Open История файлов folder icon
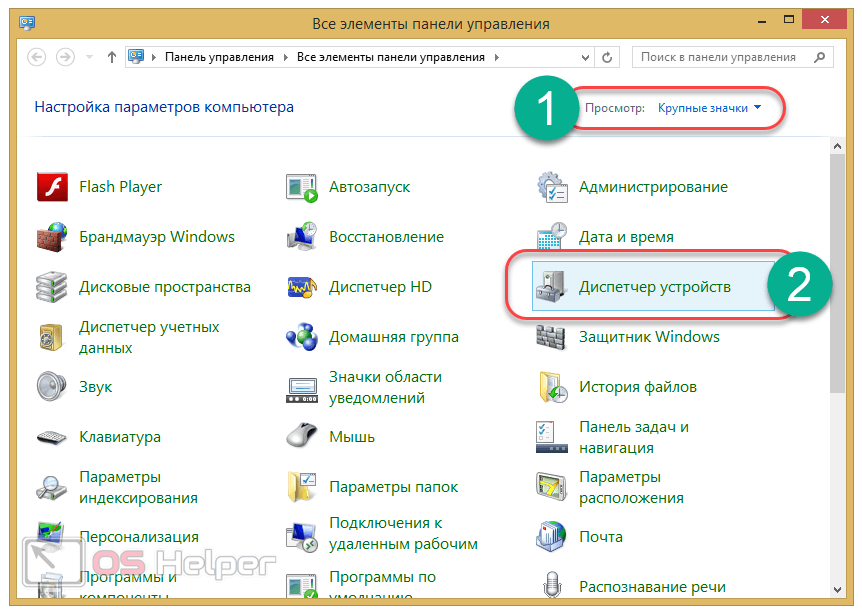The height and width of the screenshot is (613, 862). (x=553, y=387)
